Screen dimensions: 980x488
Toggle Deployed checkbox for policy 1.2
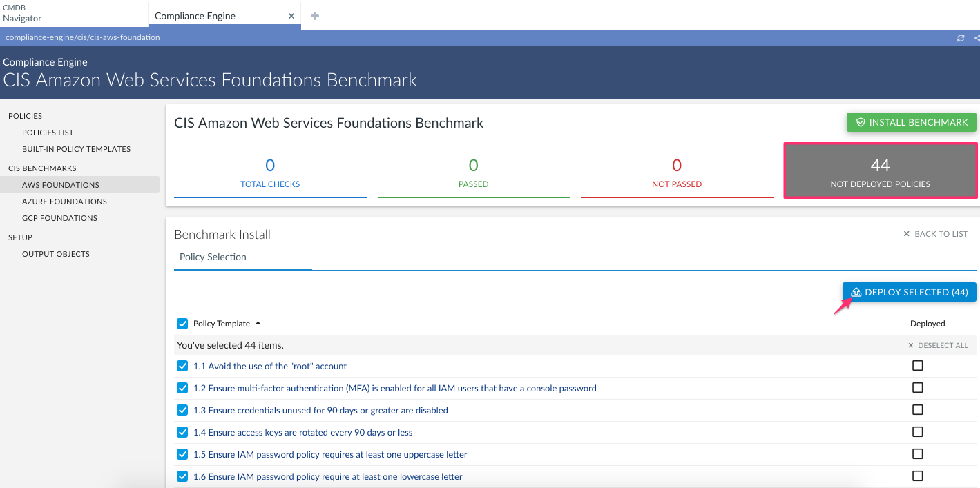(917, 388)
